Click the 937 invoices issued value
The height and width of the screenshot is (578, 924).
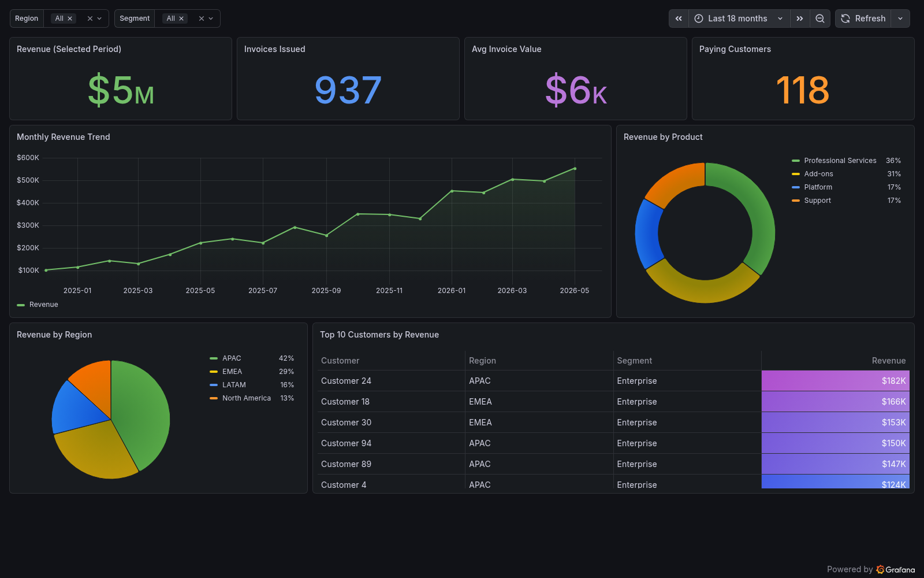(x=348, y=90)
